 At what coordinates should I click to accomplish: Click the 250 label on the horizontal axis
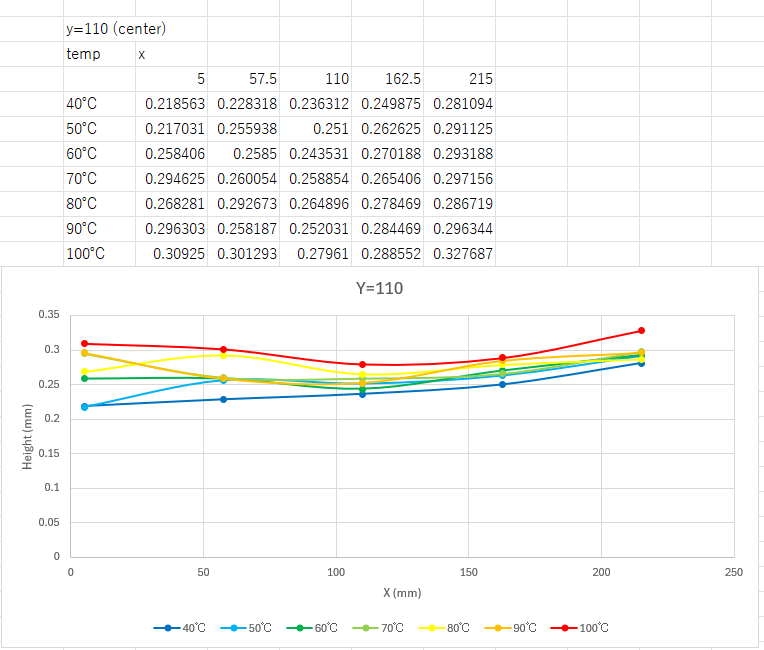coord(733,572)
